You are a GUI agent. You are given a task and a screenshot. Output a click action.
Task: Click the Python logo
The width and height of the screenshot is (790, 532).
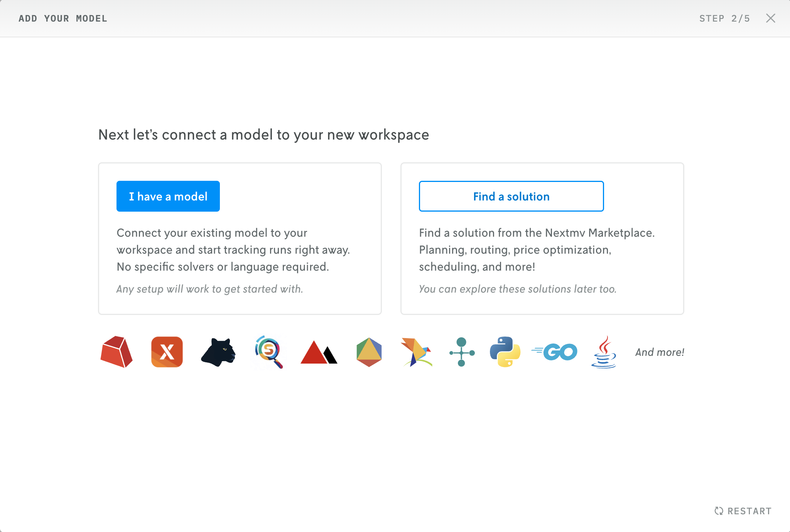click(505, 352)
